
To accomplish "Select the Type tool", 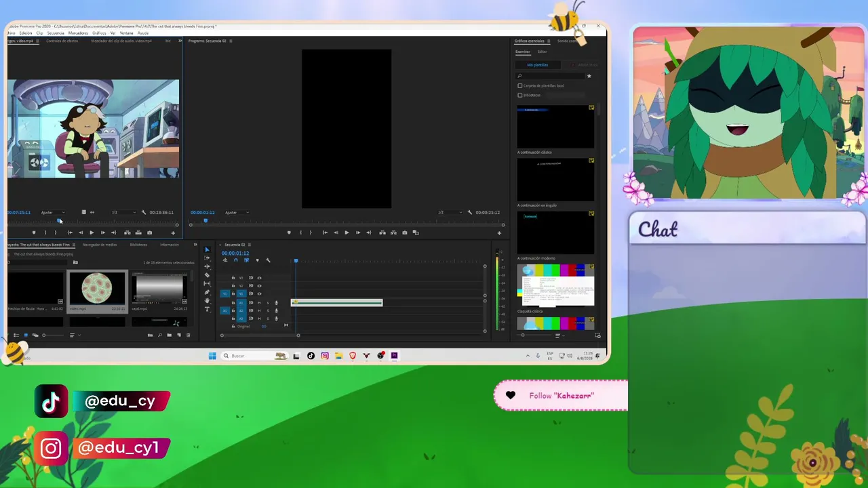I will (208, 309).
